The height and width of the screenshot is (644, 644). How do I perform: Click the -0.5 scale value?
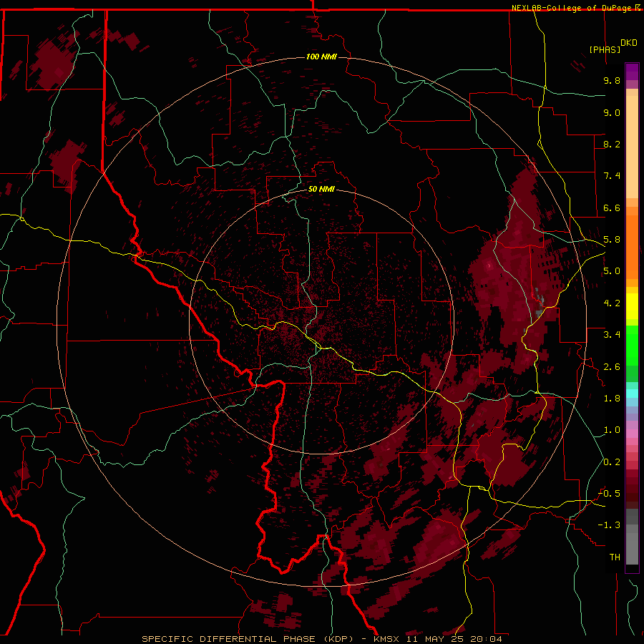tap(609, 494)
